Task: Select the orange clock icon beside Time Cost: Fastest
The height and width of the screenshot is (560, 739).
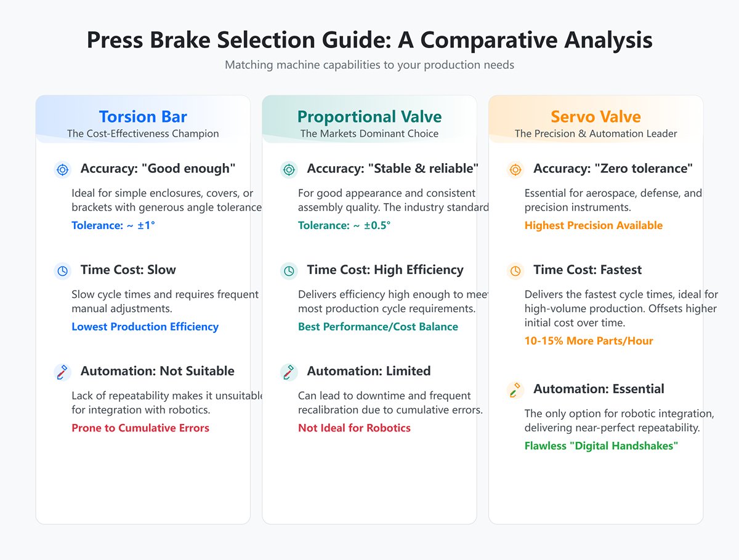Action: coord(515,271)
